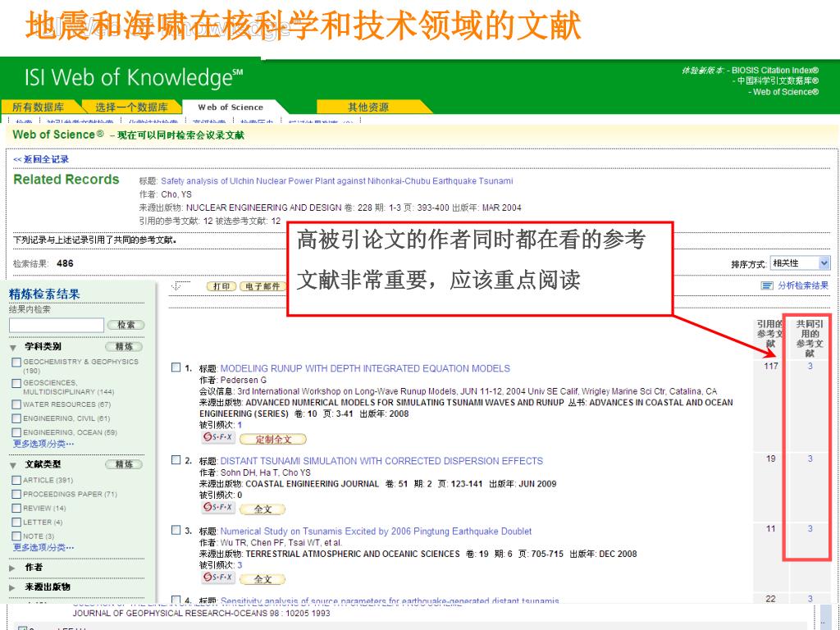Screen dimensions: 840x630
Task: Select the ARTICLE document type checkbox
Action: point(16,480)
